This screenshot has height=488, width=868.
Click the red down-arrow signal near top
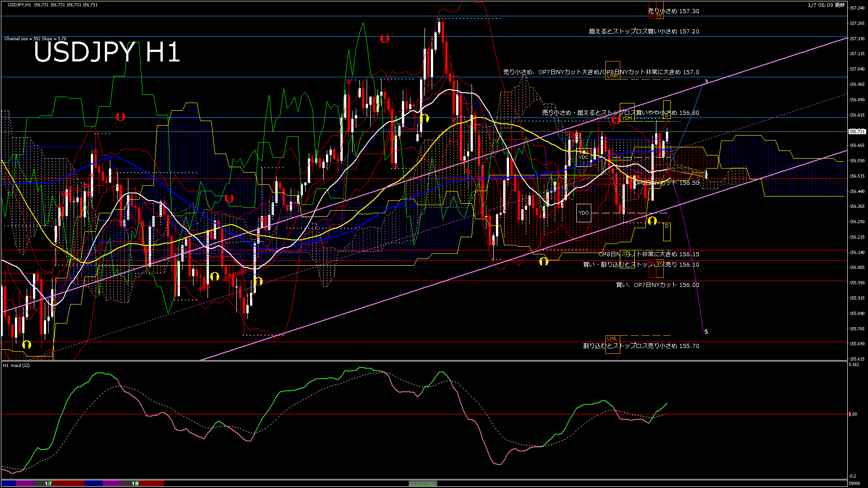point(384,39)
